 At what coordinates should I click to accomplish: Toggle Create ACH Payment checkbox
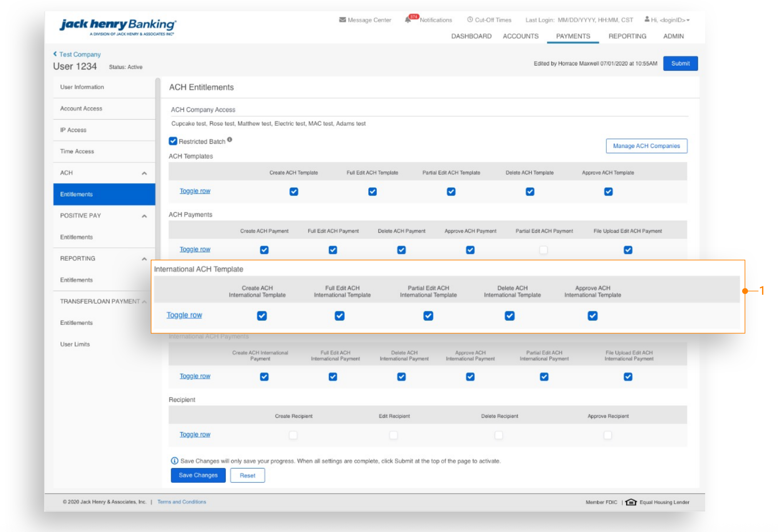tap(264, 250)
